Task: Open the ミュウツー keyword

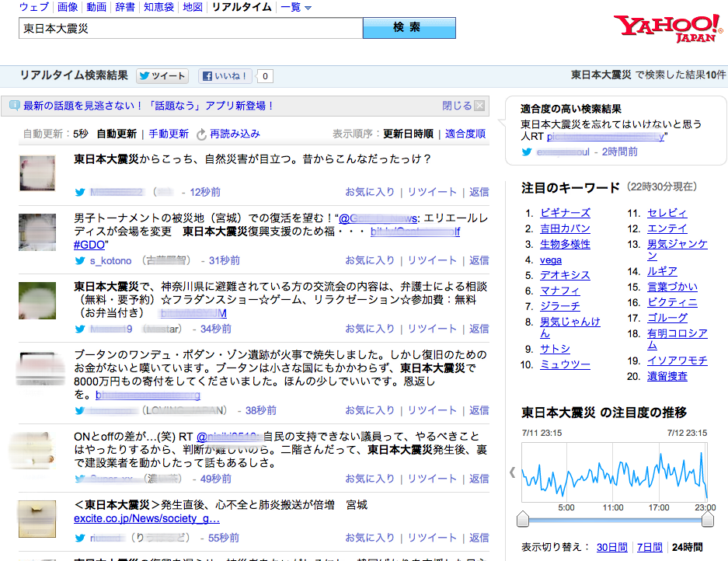Action: (565, 365)
